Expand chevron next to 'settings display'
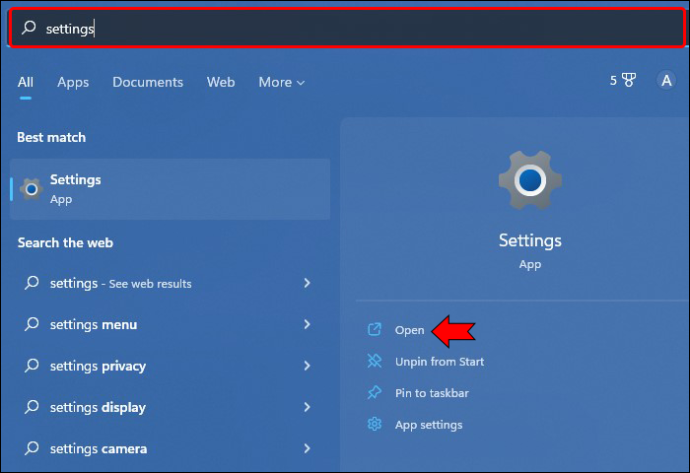This screenshot has width=690, height=473. (307, 407)
